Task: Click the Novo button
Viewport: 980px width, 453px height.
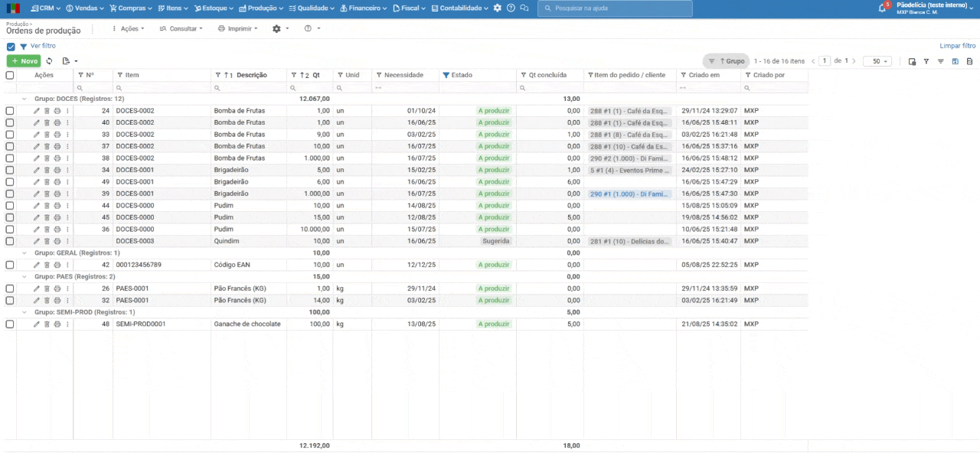Action: (x=24, y=61)
